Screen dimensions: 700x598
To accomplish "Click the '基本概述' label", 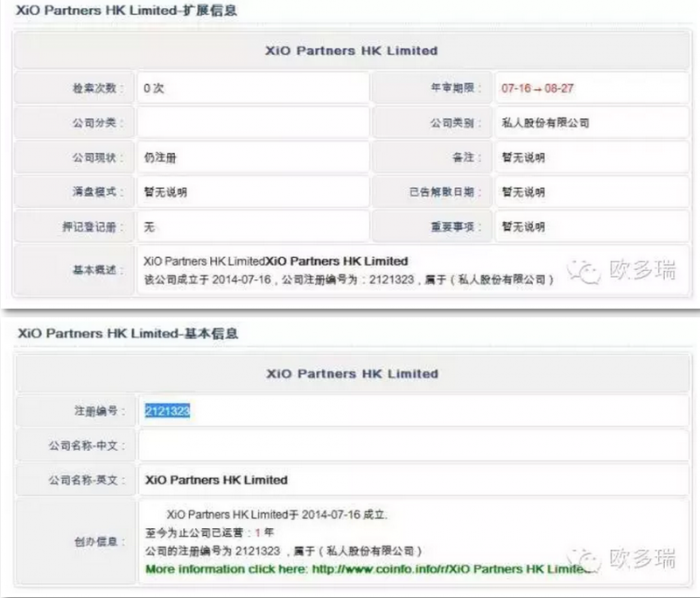I will click(99, 270).
